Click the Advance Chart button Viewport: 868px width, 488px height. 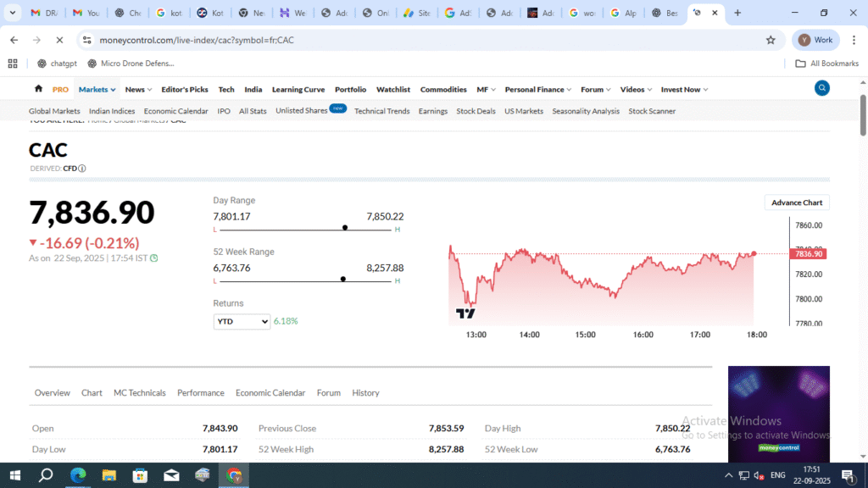tap(797, 202)
